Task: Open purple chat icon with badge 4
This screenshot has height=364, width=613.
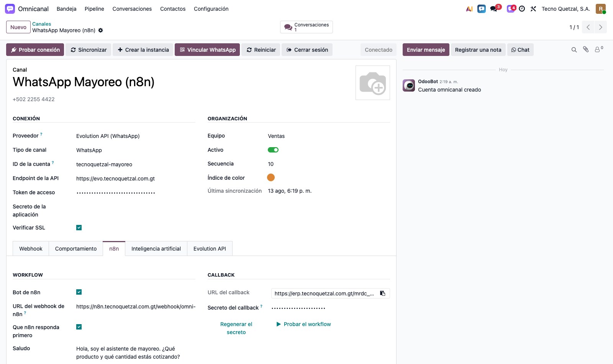Action: click(x=511, y=8)
